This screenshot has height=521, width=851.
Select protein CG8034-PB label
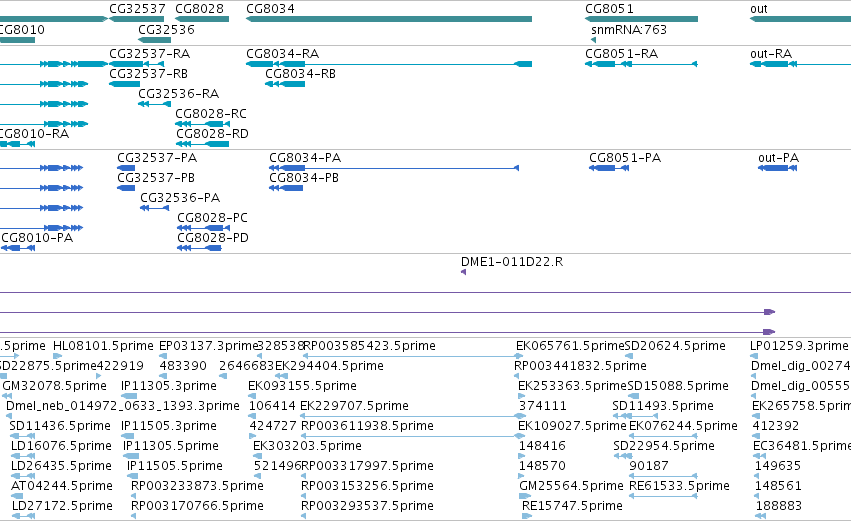pos(304,178)
